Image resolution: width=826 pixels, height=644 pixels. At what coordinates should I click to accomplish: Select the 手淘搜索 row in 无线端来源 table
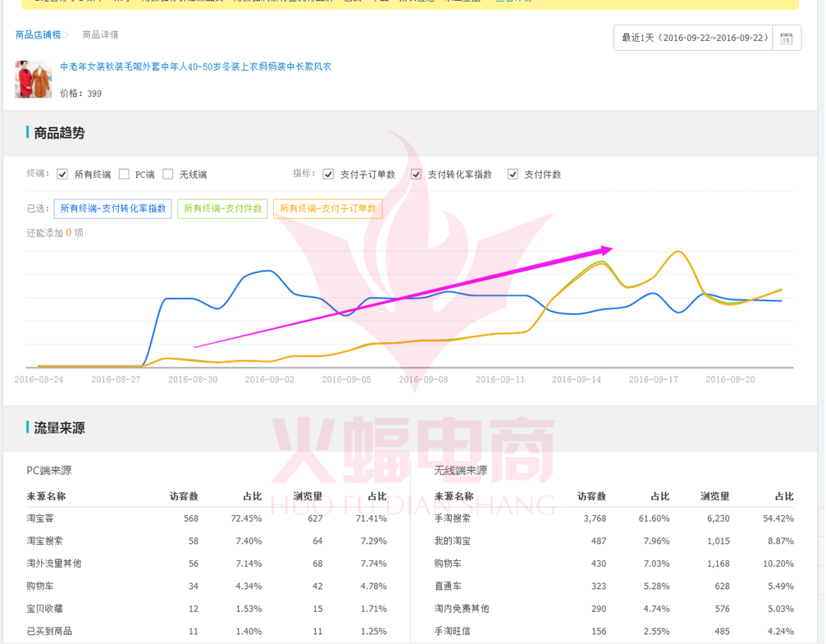[453, 518]
